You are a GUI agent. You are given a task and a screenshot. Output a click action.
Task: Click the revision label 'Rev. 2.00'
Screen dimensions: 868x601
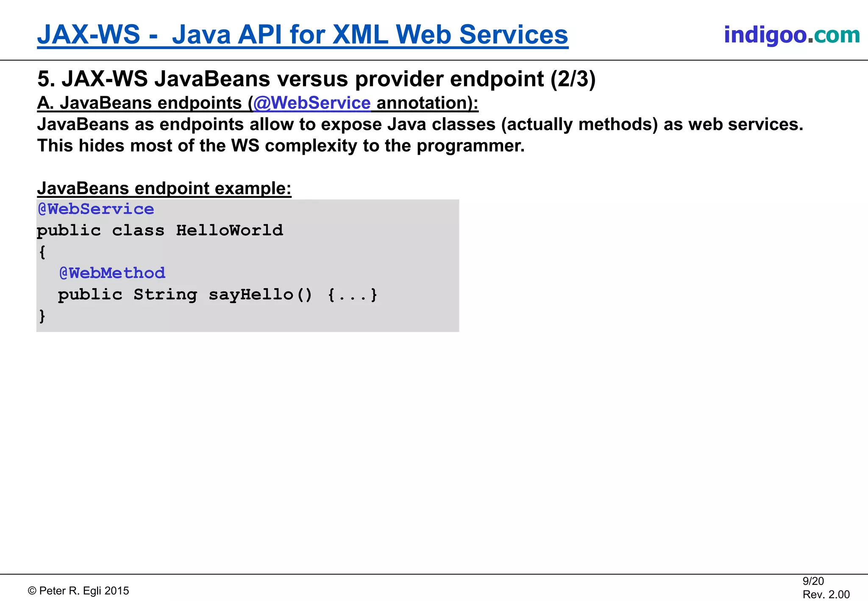pyautogui.click(x=826, y=594)
